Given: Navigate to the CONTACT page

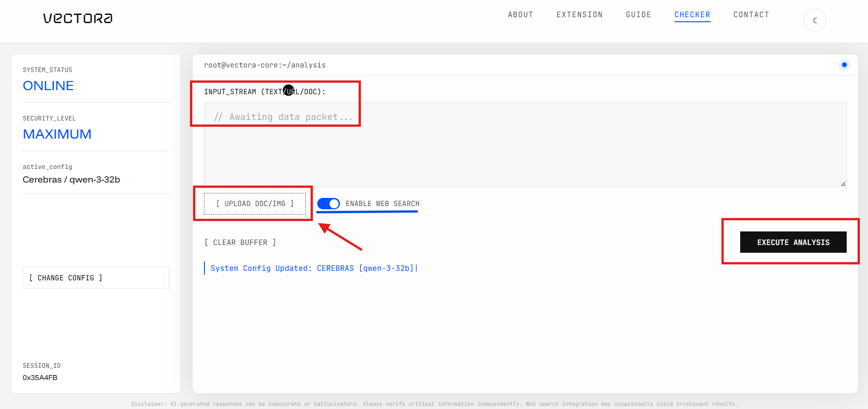Looking at the screenshot, I should [751, 14].
